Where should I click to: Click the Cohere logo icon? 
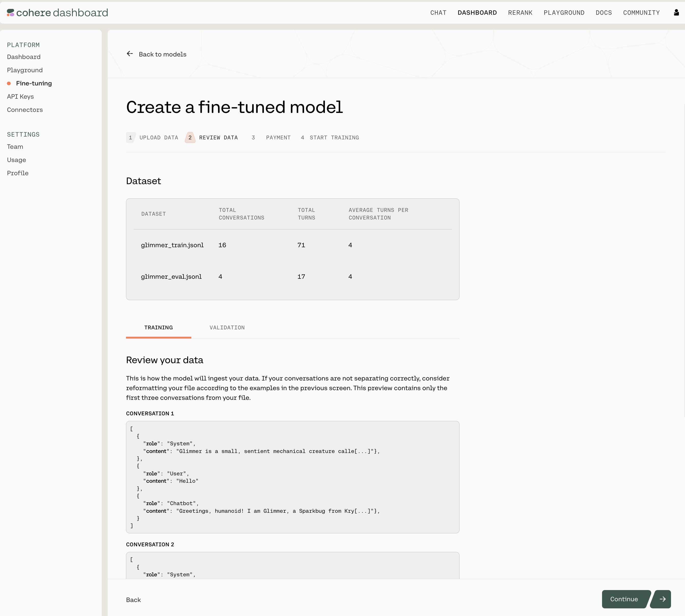point(10,12)
